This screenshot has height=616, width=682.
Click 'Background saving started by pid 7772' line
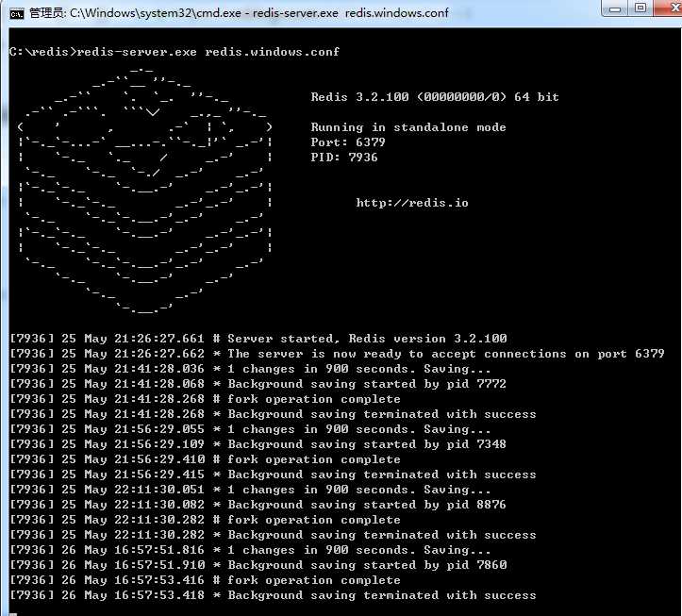click(x=258, y=384)
